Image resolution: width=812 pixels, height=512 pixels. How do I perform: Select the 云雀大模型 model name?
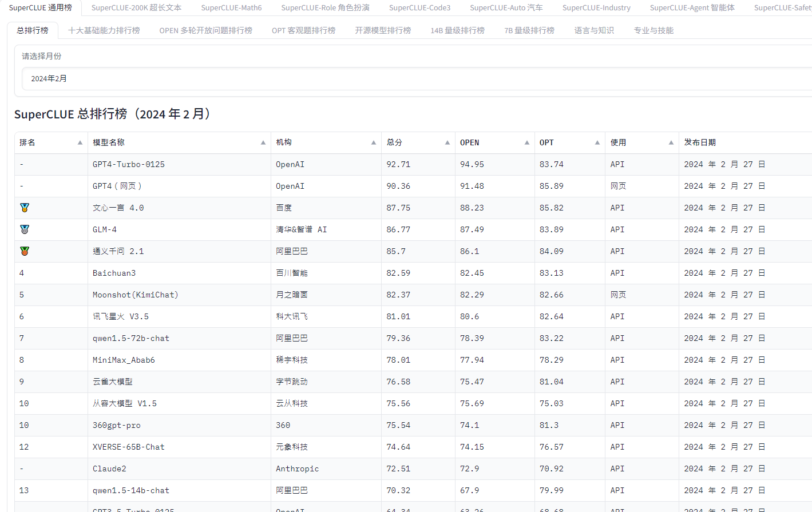(x=113, y=382)
